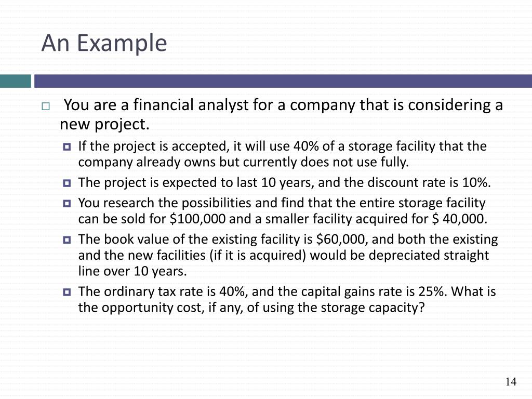This screenshot has height=399, width=532.
Task: Click the square bullet beside 'If the project'
Action: coord(67,147)
